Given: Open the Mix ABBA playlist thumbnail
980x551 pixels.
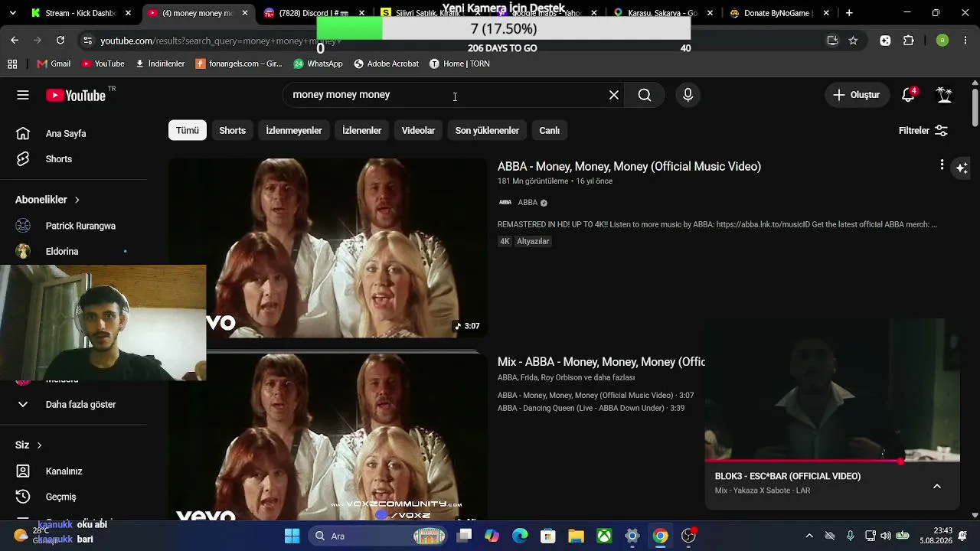Looking at the screenshot, I should [328, 438].
